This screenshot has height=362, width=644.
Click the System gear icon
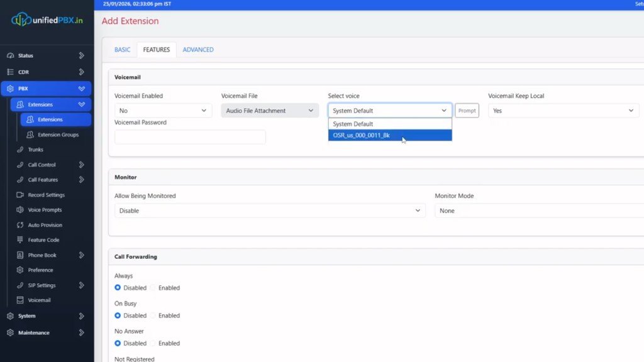pos(10,316)
